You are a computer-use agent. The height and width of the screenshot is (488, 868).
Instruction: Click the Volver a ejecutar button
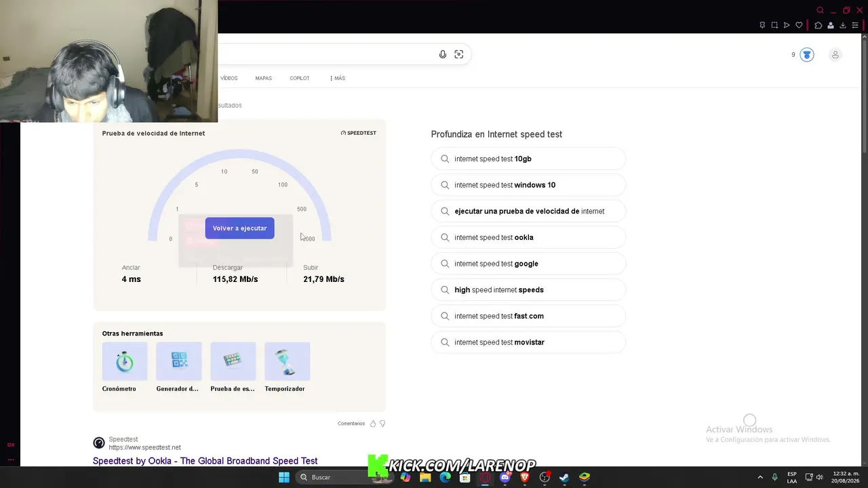[x=239, y=228]
